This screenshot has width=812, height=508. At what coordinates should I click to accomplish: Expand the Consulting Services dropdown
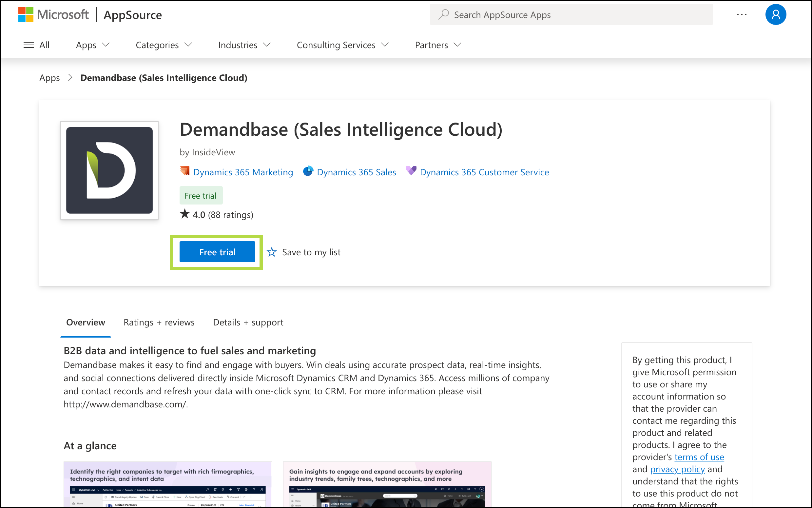343,45
